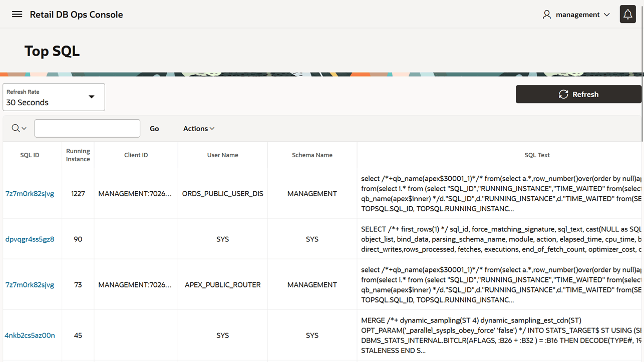Open SQL ID 4nkb2cs5az00n link

(30, 335)
